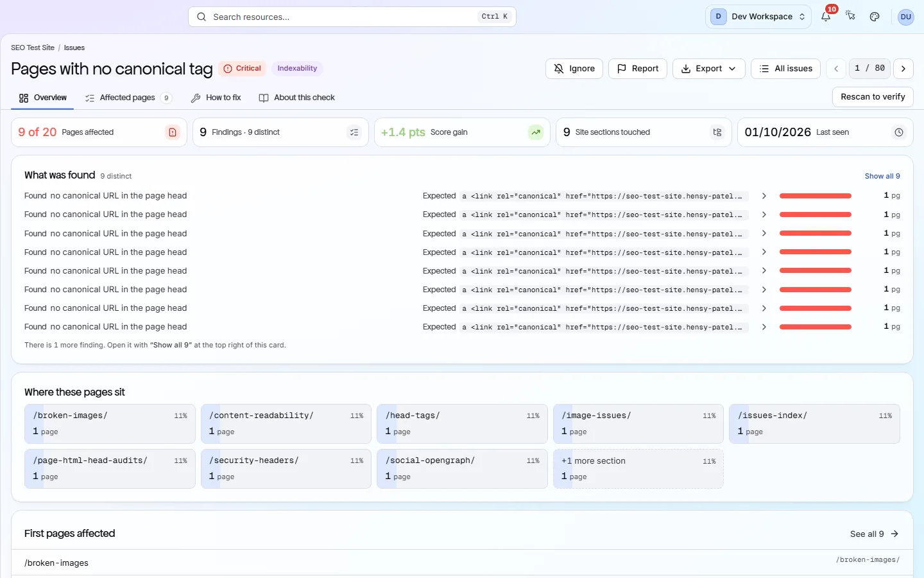
Task: Open the theme palette icon
Action: coord(875,17)
